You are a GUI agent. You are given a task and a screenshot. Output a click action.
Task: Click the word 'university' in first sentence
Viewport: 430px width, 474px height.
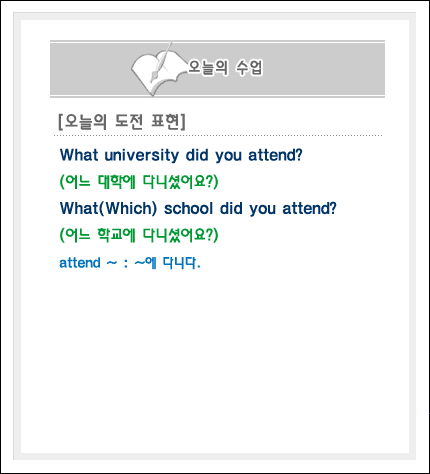click(x=142, y=155)
